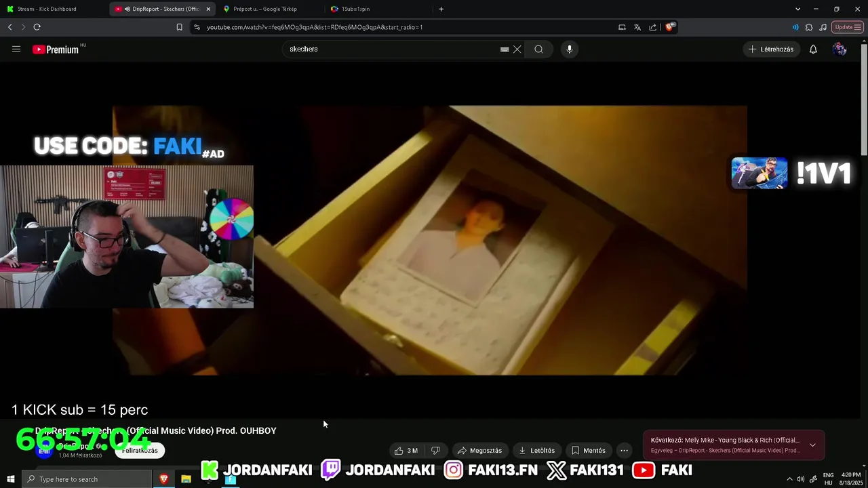Open a new tab with the plus button

(x=441, y=9)
